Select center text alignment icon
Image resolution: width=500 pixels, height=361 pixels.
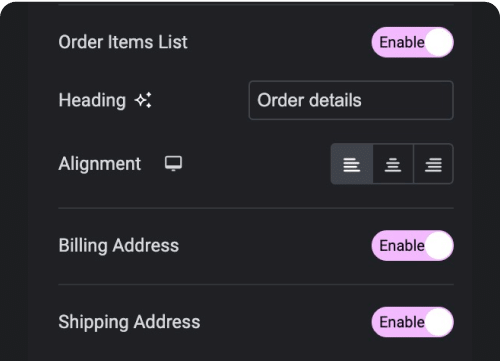[393, 164]
